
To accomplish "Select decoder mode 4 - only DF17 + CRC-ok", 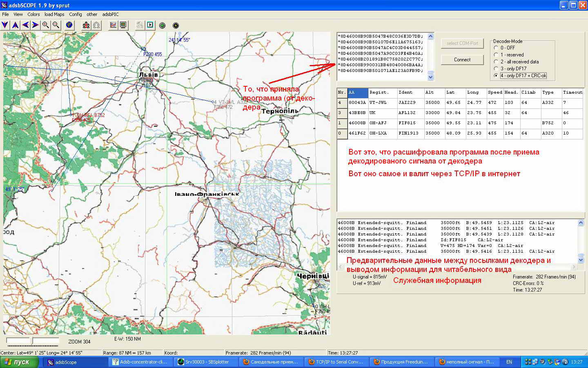I will pyautogui.click(x=496, y=76).
